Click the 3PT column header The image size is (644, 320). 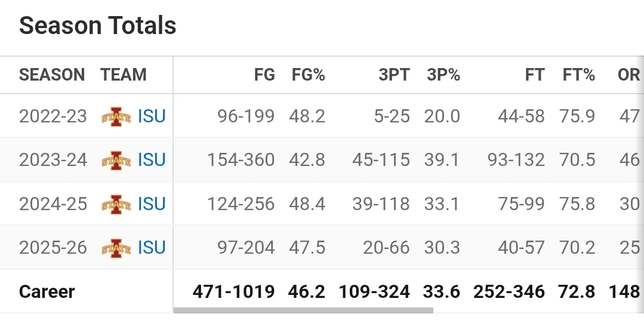(x=394, y=75)
